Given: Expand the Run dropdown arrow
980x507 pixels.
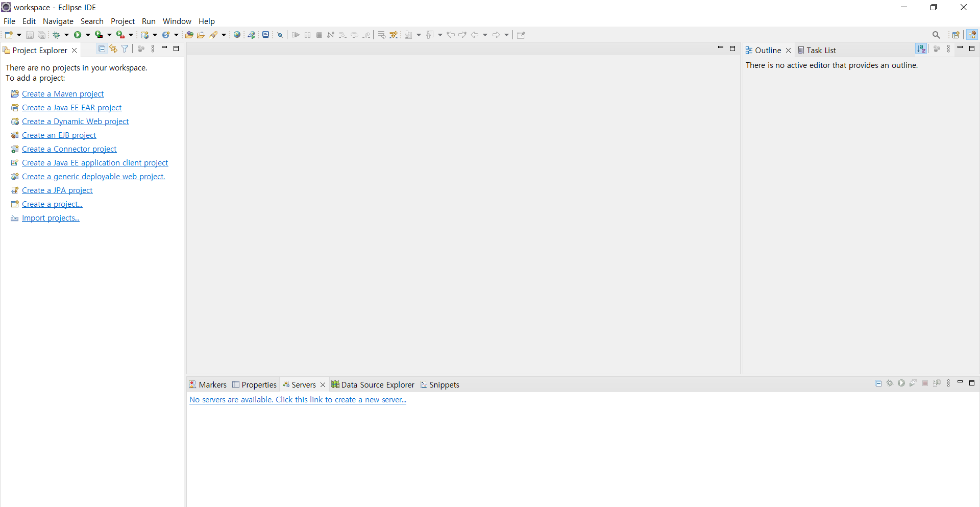Looking at the screenshot, I should pos(88,35).
